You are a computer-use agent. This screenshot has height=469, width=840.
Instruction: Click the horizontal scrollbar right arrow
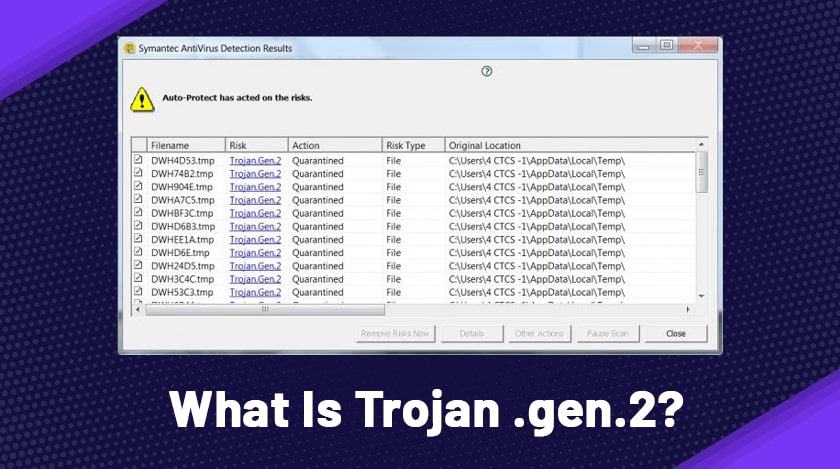point(688,309)
